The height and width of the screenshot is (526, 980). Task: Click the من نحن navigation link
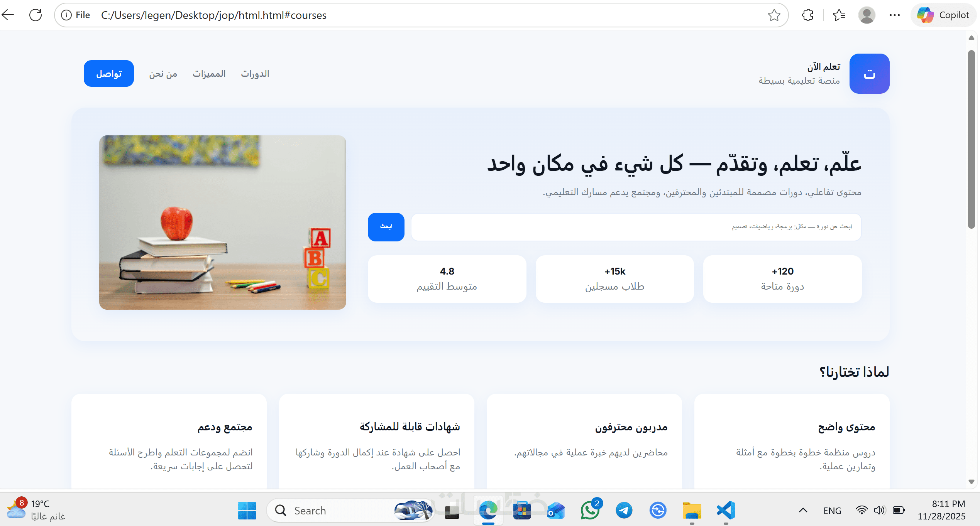(163, 73)
